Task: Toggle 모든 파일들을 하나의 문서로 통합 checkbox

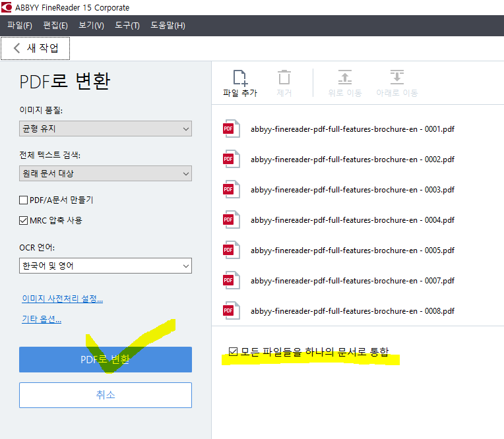Action: 233,351
